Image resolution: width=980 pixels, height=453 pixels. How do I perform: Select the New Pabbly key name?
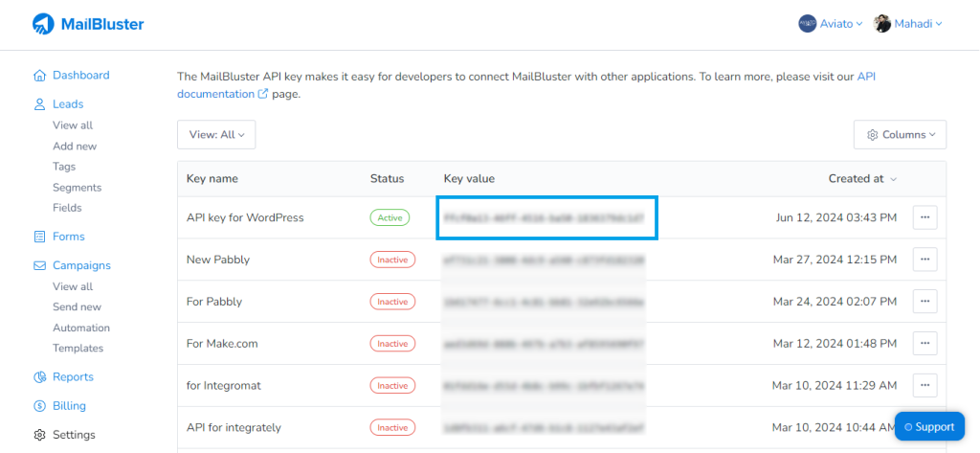217,259
